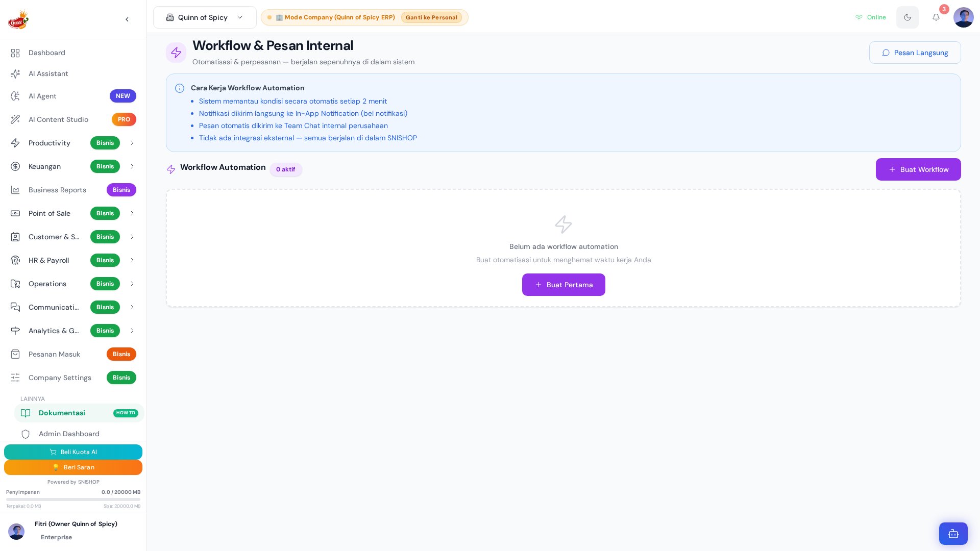Toggle dark mode with the moon icon
The height and width of the screenshot is (551, 980).
coord(908,17)
